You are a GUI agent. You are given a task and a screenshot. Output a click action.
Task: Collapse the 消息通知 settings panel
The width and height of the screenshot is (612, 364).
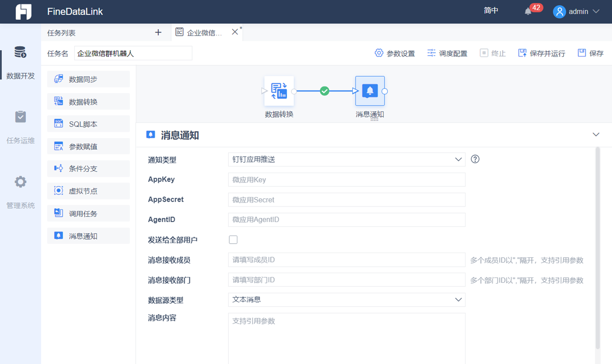click(x=596, y=135)
